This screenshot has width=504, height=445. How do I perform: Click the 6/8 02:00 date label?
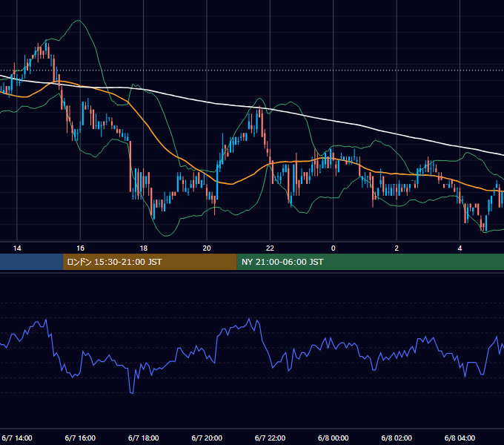(397, 438)
